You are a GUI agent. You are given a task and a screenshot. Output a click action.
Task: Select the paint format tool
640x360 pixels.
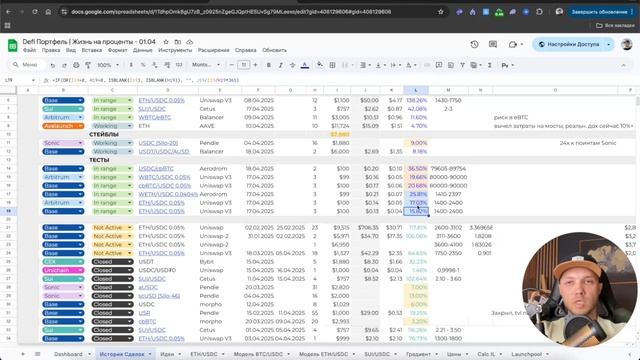coord(88,65)
